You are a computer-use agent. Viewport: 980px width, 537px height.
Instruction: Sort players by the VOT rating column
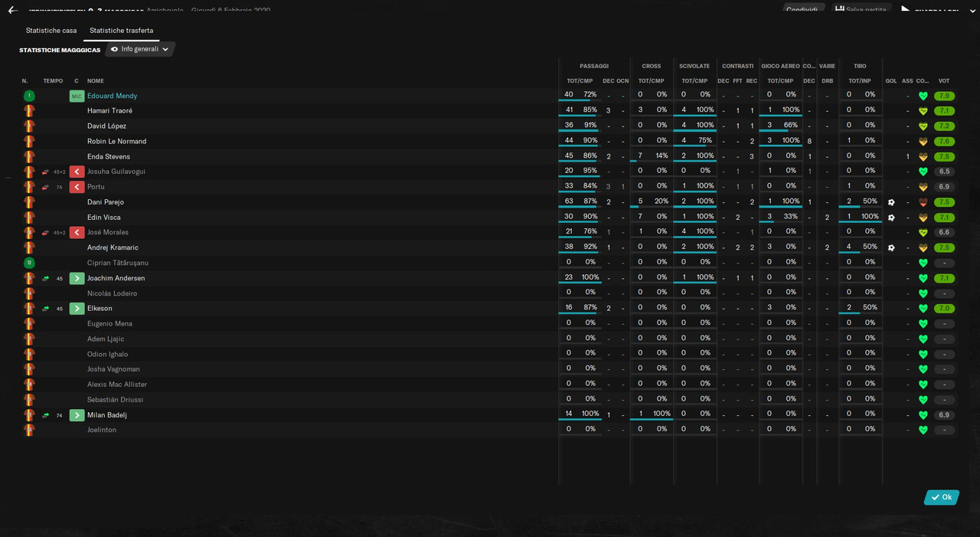(x=944, y=81)
